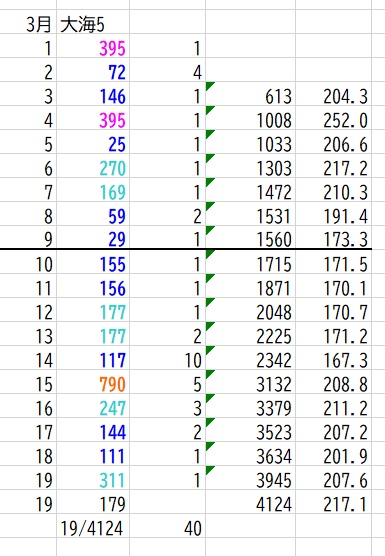
Task: Click the green error indicator beside 613
Action: tap(209, 85)
